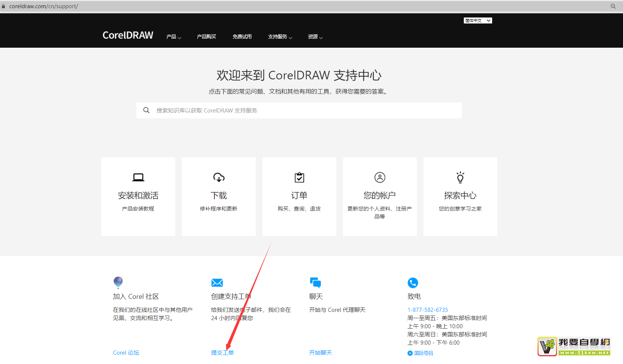Open the 探索中心 card title
The width and height of the screenshot is (623, 364).
(460, 196)
